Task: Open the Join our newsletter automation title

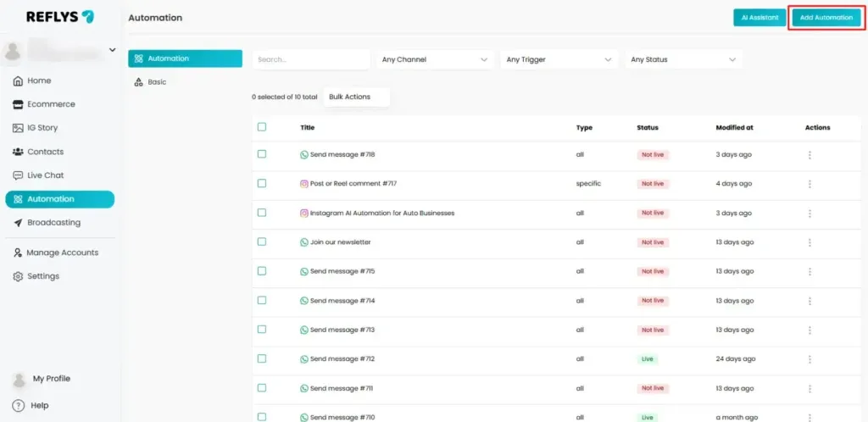Action: click(x=341, y=242)
